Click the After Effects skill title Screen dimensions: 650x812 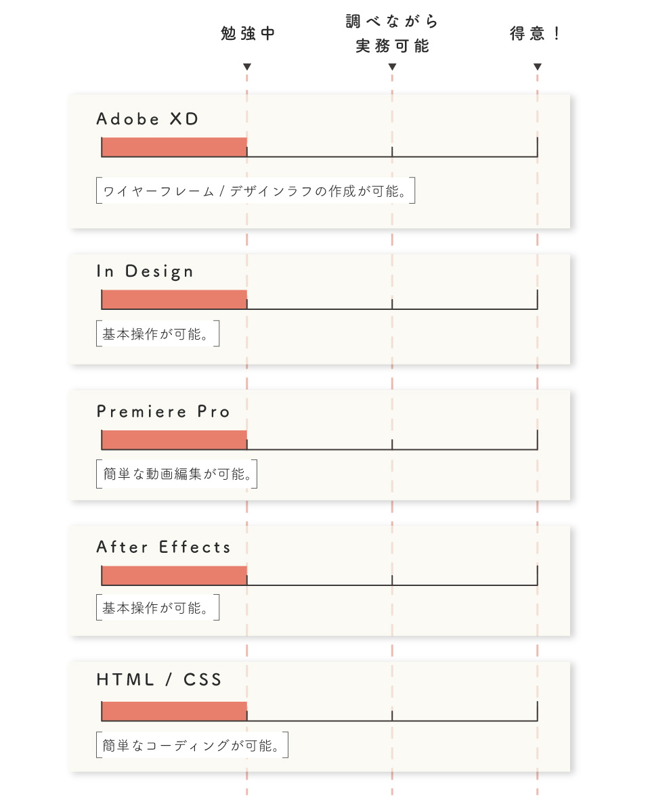163,547
